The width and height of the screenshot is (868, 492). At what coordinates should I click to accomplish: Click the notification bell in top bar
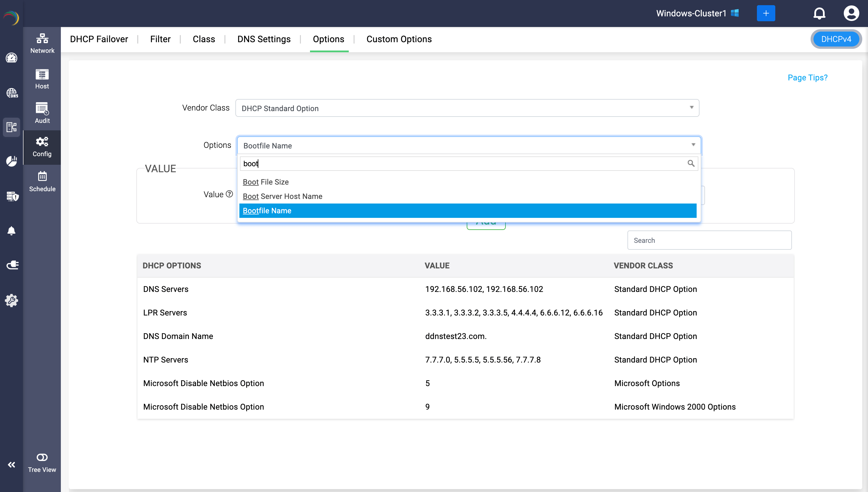tap(819, 13)
